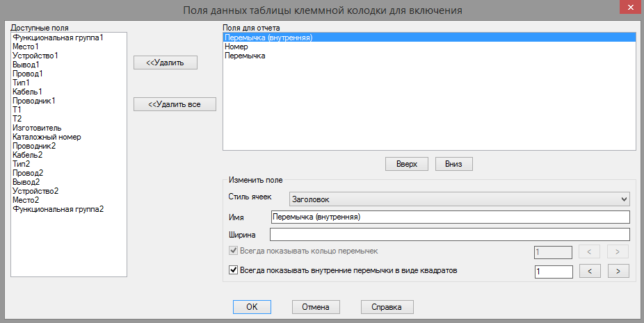Select Функциональная группа2 in available fields
This screenshot has width=644, height=323.
69,209
